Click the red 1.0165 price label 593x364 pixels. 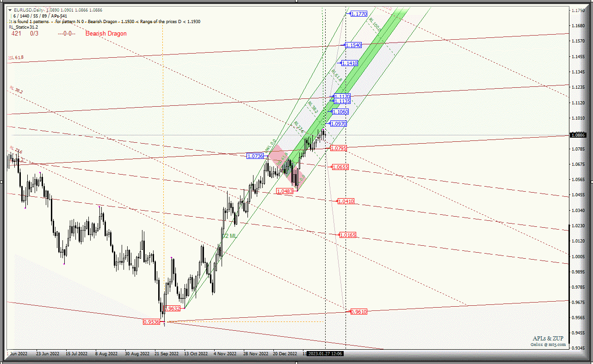click(x=347, y=235)
